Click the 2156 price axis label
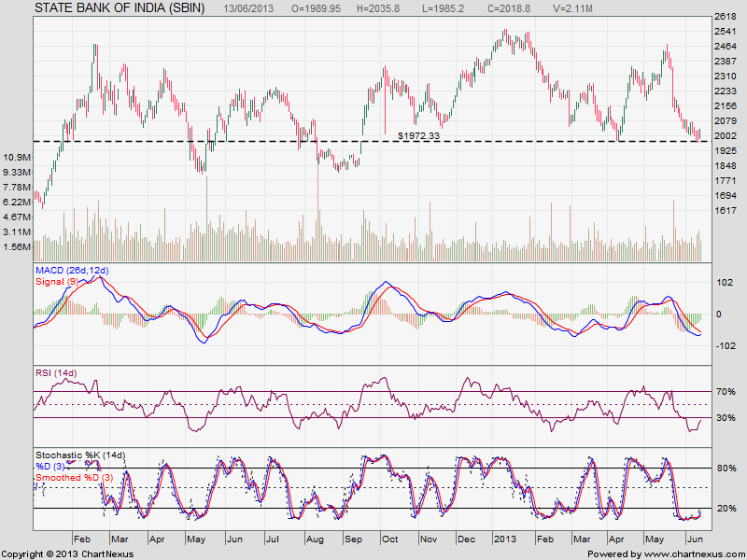Screen dimensions: 747x560 [x=726, y=105]
